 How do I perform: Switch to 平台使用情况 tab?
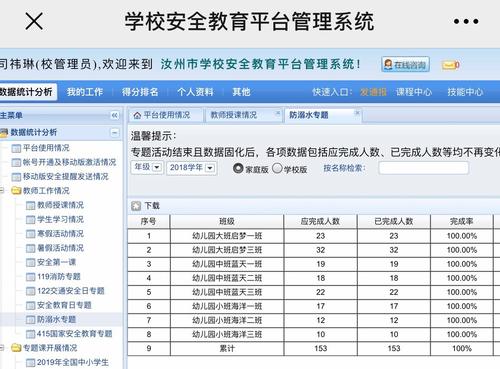pyautogui.click(x=166, y=115)
